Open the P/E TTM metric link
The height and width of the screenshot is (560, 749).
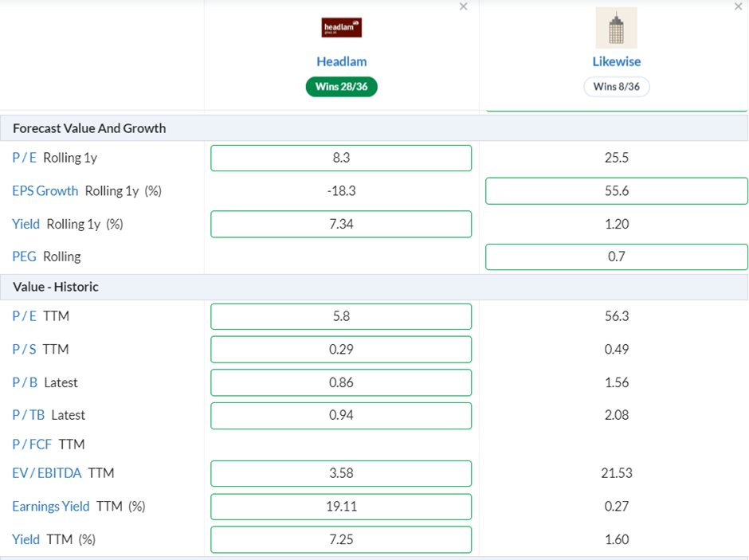click(x=25, y=316)
